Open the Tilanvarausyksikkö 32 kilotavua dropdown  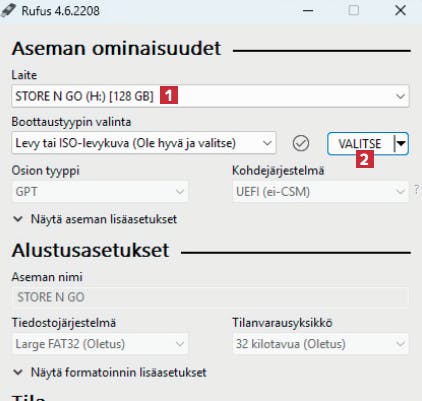click(320, 344)
